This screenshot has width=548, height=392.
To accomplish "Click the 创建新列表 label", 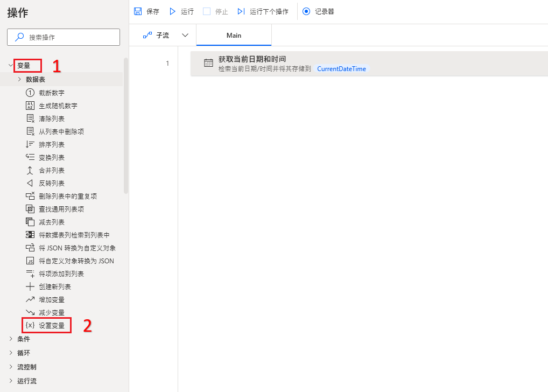I will (x=55, y=287).
